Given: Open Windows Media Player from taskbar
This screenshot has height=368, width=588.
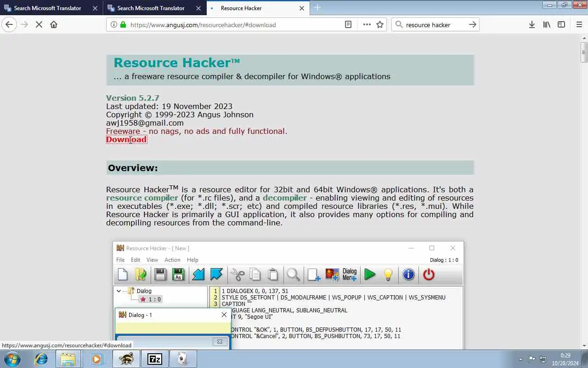Looking at the screenshot, I should point(96,359).
